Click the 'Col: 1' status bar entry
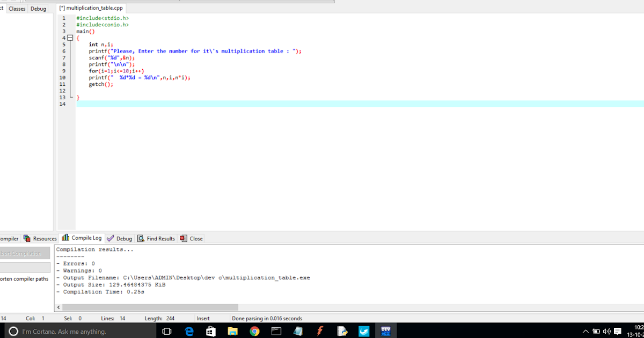The height and width of the screenshot is (338, 644). [x=35, y=318]
